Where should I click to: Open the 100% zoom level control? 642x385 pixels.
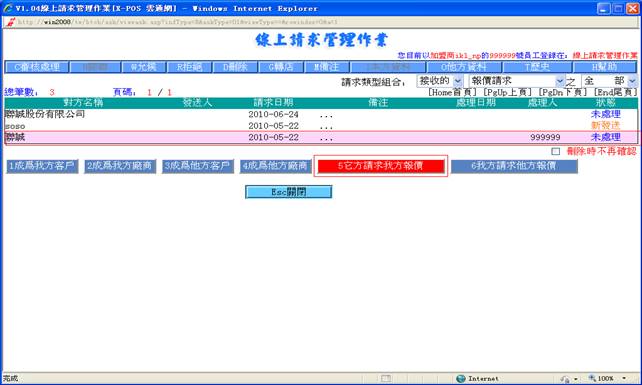pos(607,378)
